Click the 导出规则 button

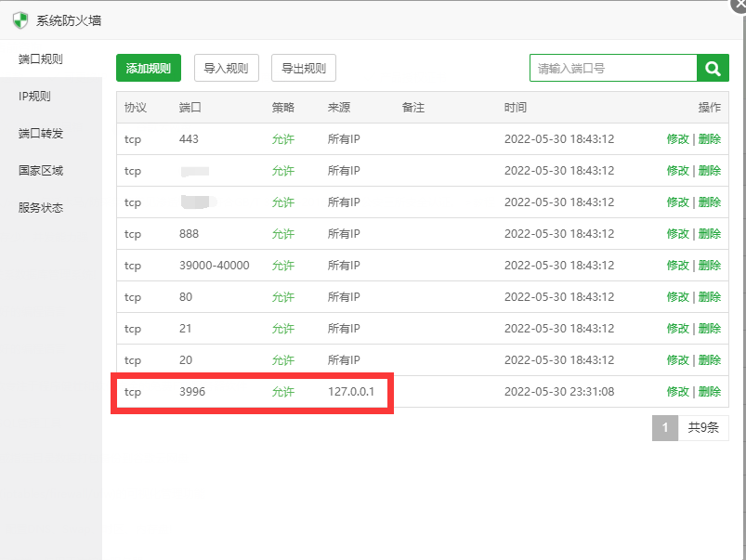303,68
